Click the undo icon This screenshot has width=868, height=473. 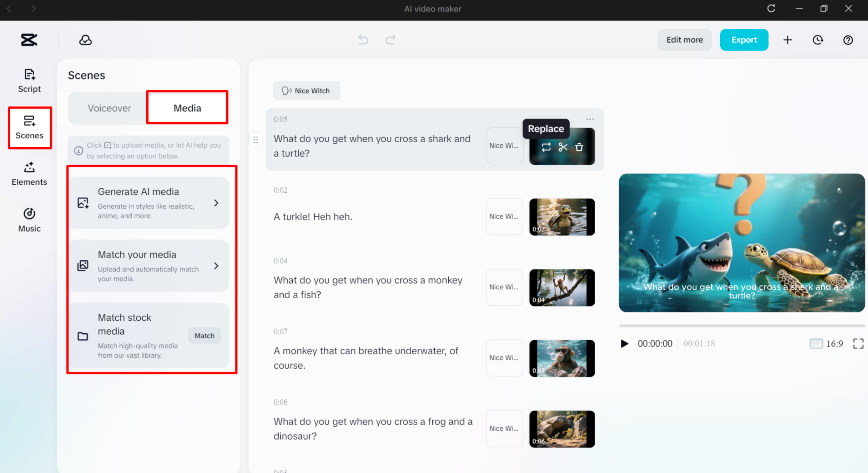(363, 40)
